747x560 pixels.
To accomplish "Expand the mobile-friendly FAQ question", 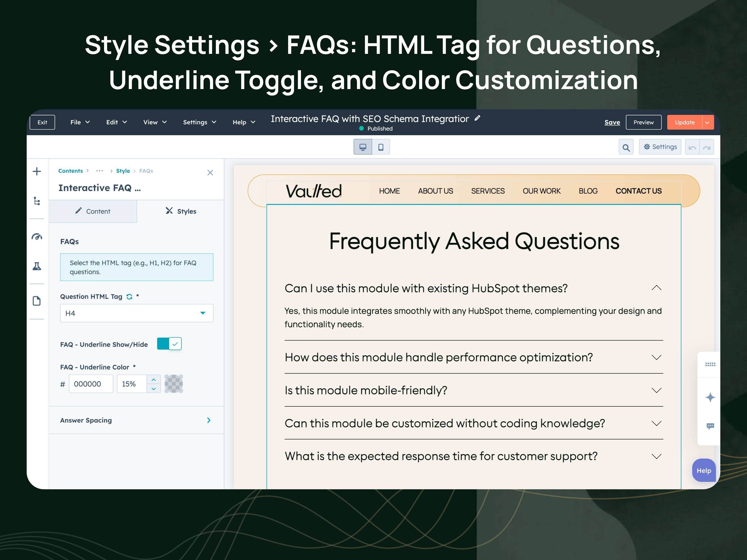I will coord(657,390).
